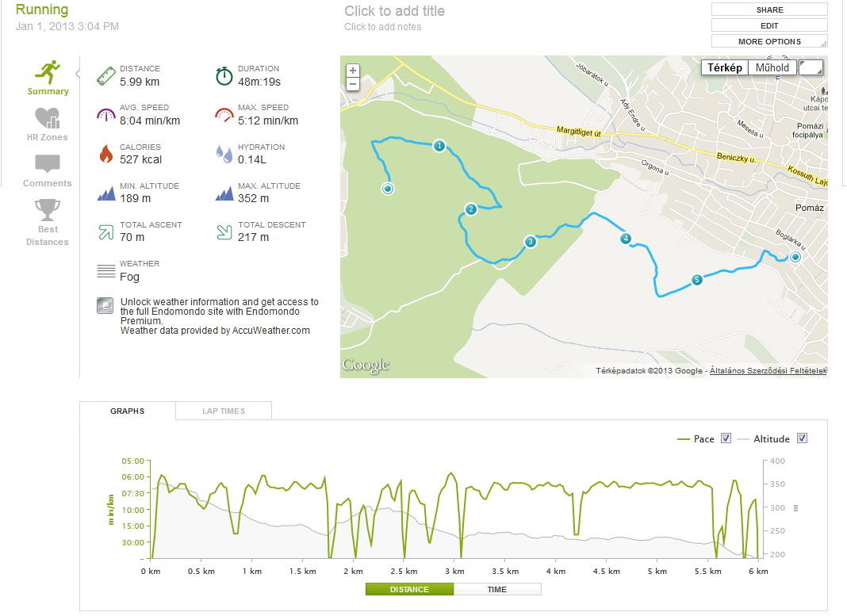
Task: Switch the graph axis to Time
Action: pos(497,589)
